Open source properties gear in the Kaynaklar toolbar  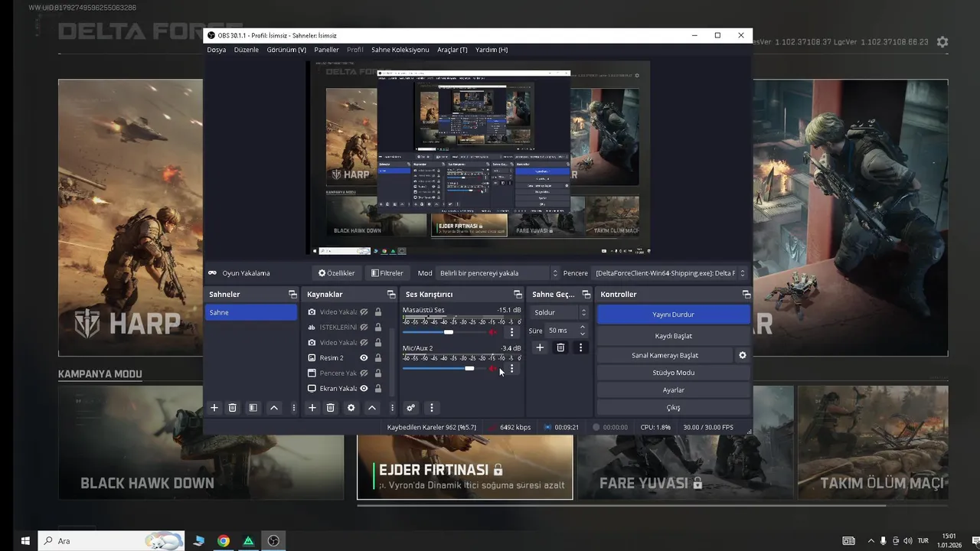click(351, 408)
